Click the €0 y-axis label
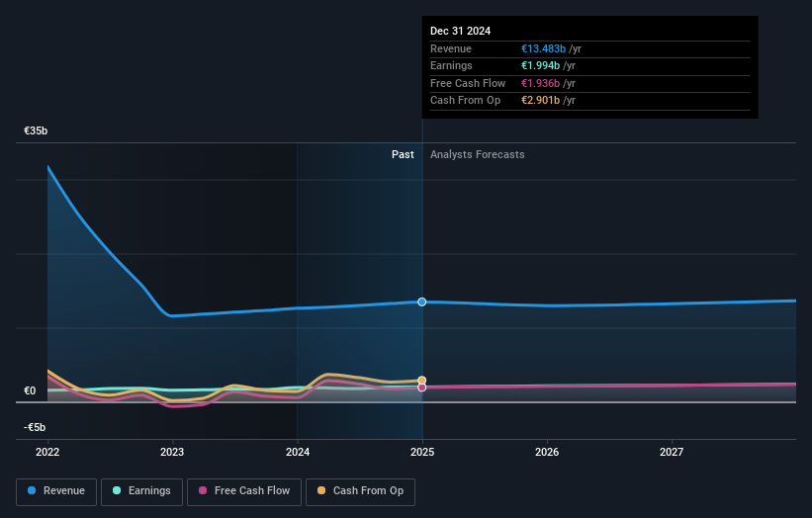 [x=30, y=390]
